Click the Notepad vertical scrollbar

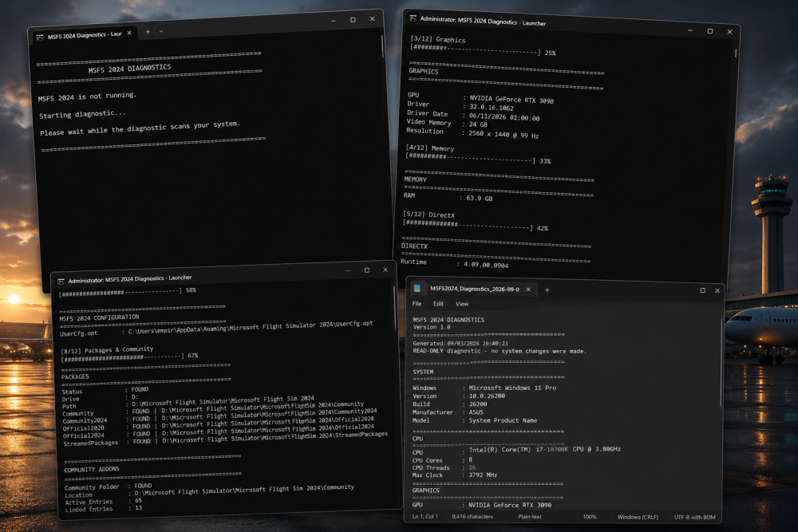pos(721,363)
